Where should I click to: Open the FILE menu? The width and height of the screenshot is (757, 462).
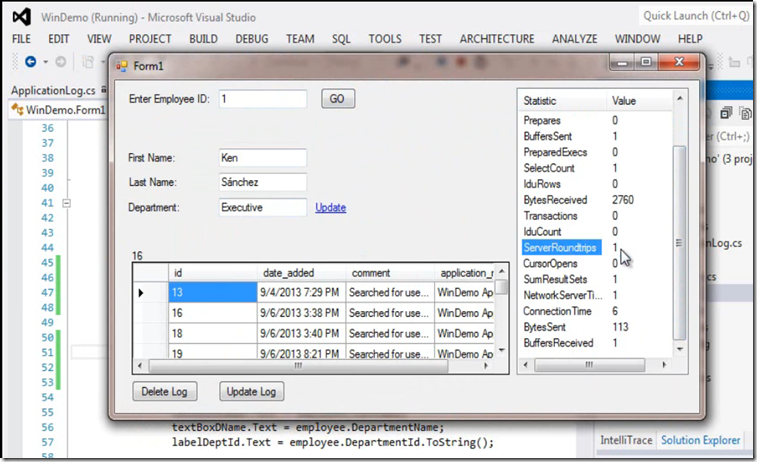point(21,39)
